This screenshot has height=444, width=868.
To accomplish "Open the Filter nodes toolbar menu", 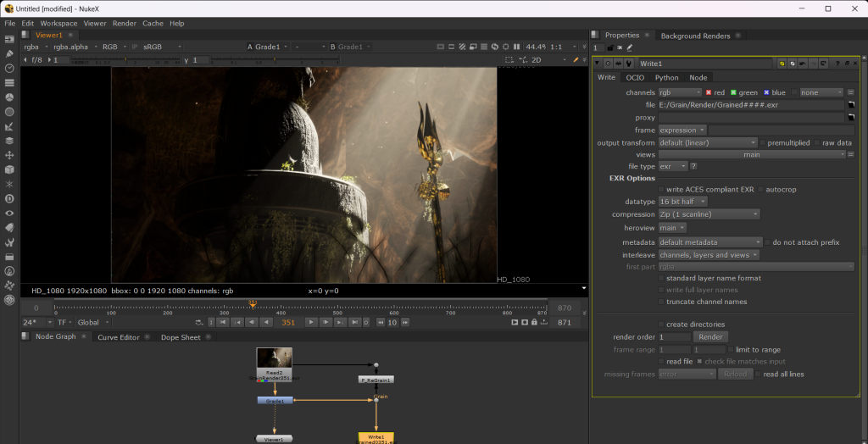I will click(8, 111).
